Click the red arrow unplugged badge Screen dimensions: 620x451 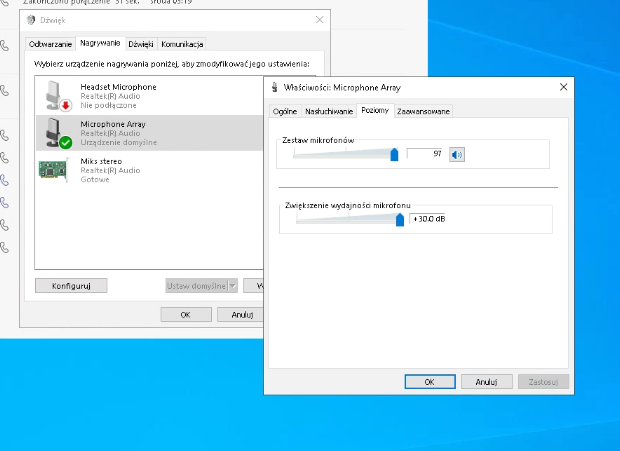pyautogui.click(x=66, y=105)
